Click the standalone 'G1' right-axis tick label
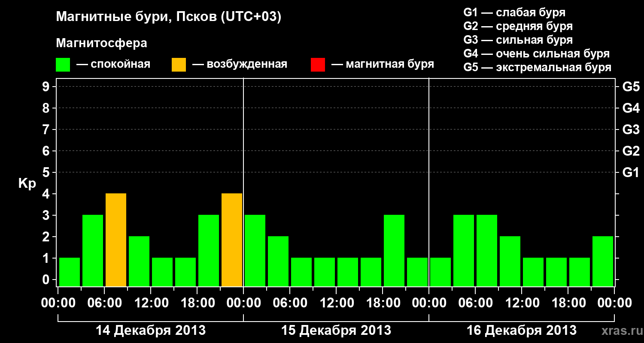 pos(631,172)
